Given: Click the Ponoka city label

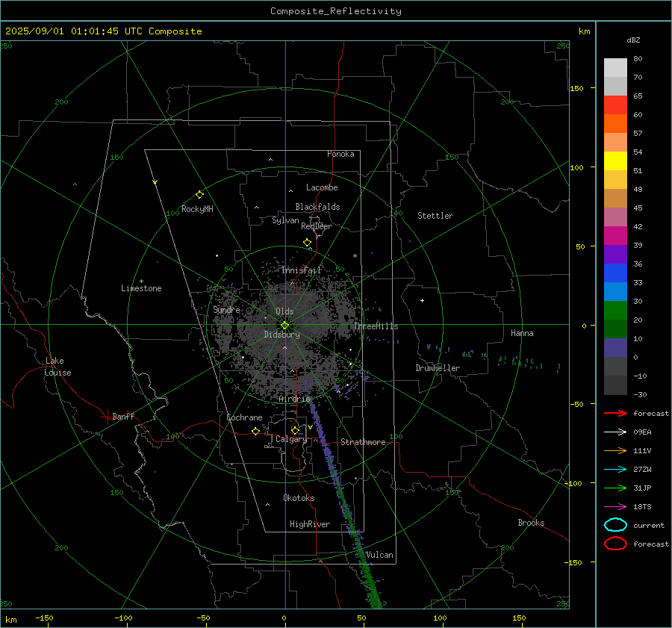Looking at the screenshot, I should tap(340, 154).
